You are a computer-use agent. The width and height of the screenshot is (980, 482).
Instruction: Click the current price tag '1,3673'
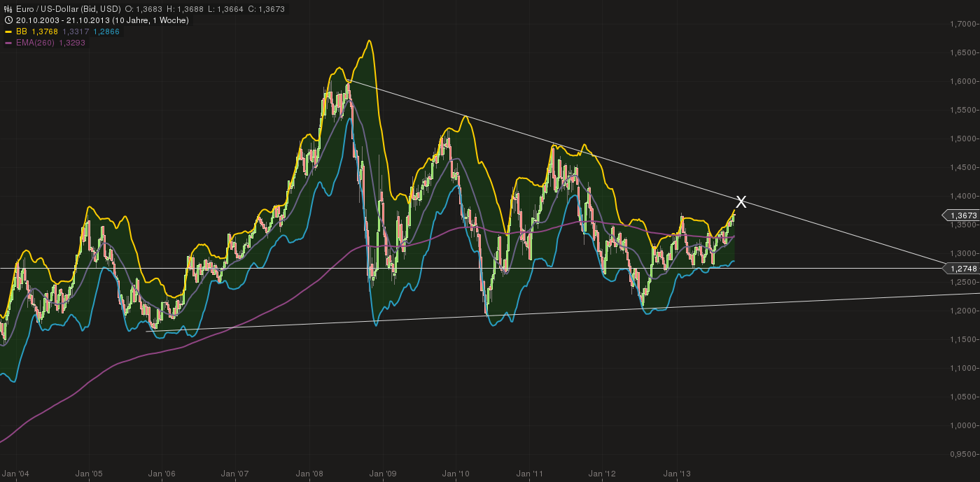coord(961,215)
